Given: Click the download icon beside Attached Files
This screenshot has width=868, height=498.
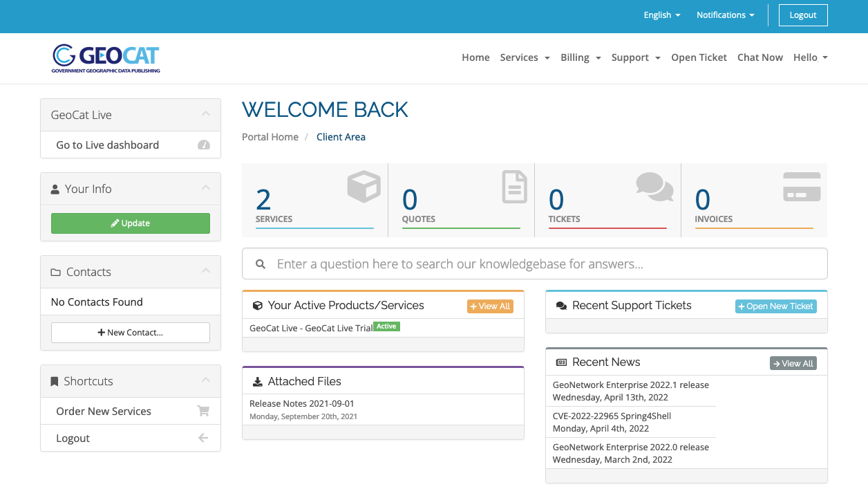Looking at the screenshot, I should [x=258, y=382].
